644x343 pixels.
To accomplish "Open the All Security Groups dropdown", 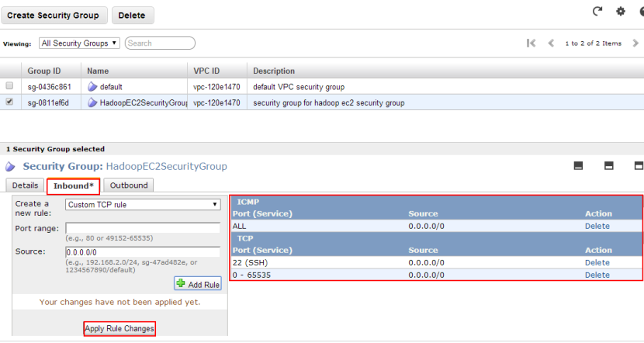I will tap(79, 43).
